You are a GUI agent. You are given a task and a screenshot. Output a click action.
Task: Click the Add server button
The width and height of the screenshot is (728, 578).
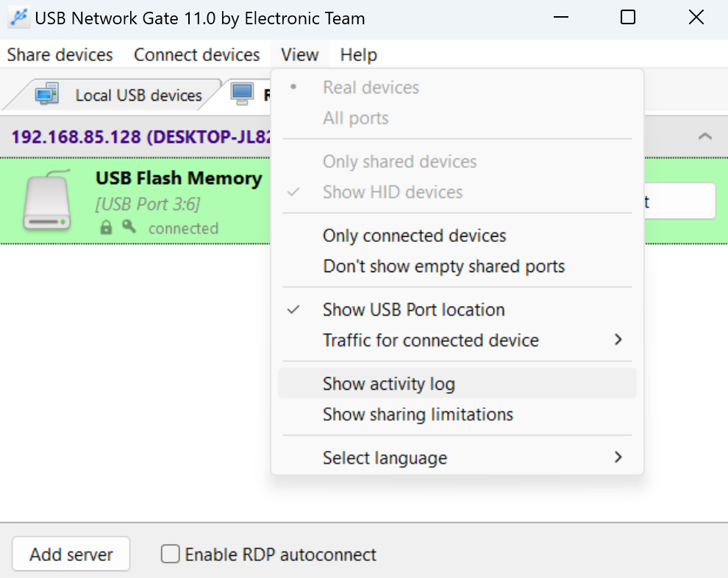[x=71, y=554]
